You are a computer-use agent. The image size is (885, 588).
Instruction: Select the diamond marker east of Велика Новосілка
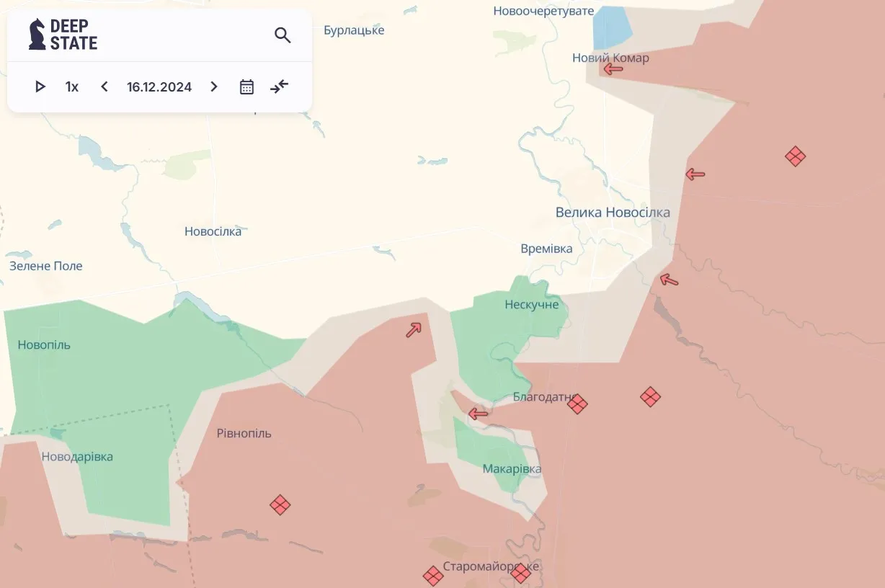click(795, 156)
